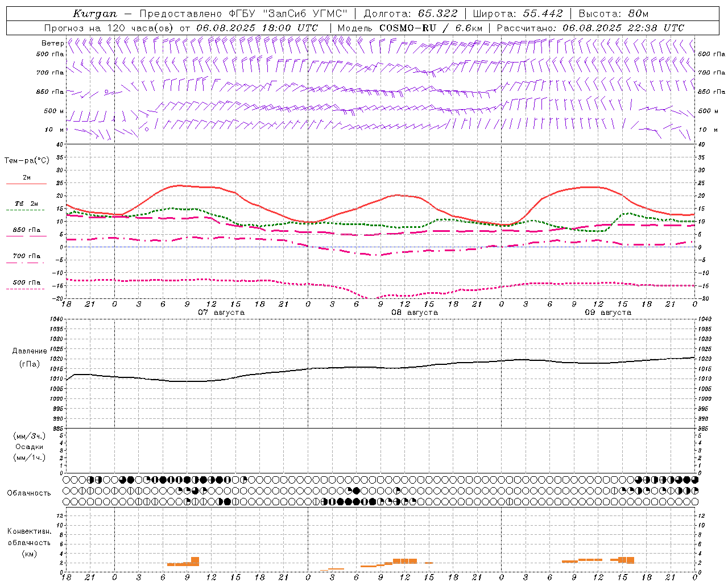Click the (гПа) unit label under Давление
Image resolution: width=728 pixels, height=582 pixels.
point(29,364)
